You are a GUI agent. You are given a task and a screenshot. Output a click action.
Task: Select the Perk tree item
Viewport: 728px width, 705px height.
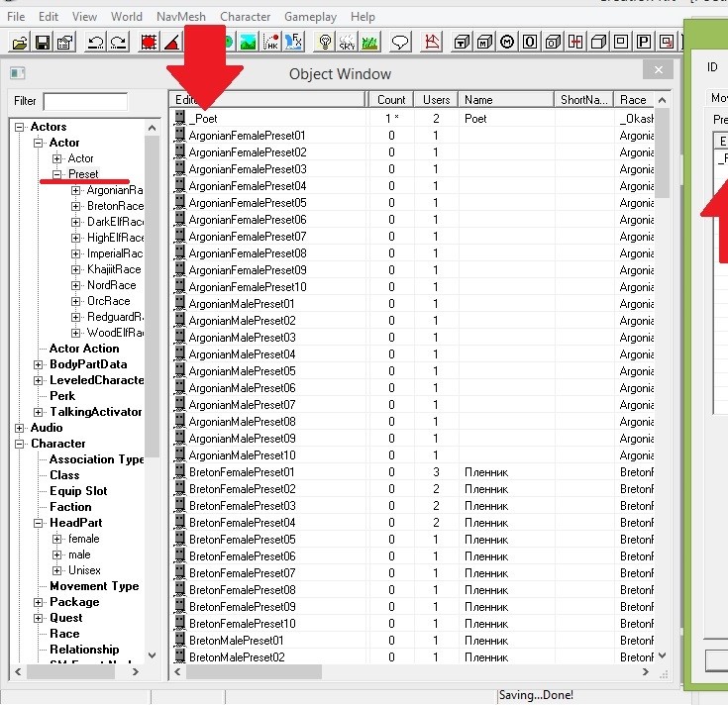(x=62, y=396)
